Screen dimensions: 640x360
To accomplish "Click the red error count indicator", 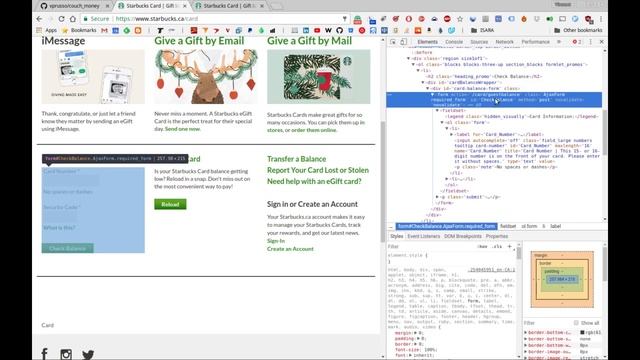I will [577, 42].
